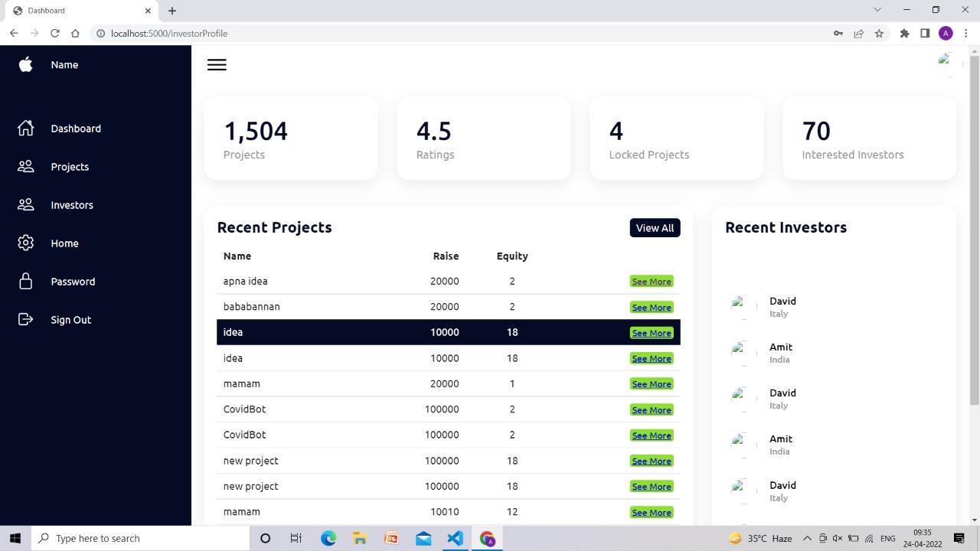Open the weather 35°C Haze widget
The image size is (980, 551).
click(x=759, y=538)
